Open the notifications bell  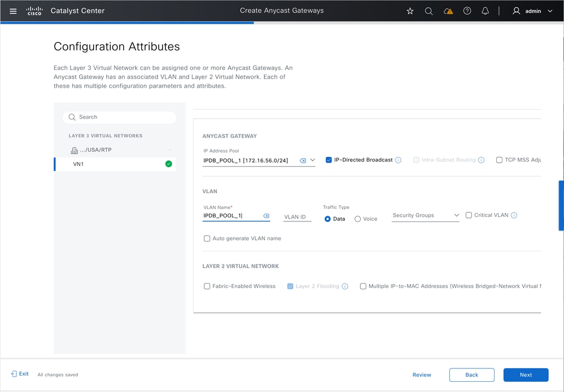tap(485, 11)
